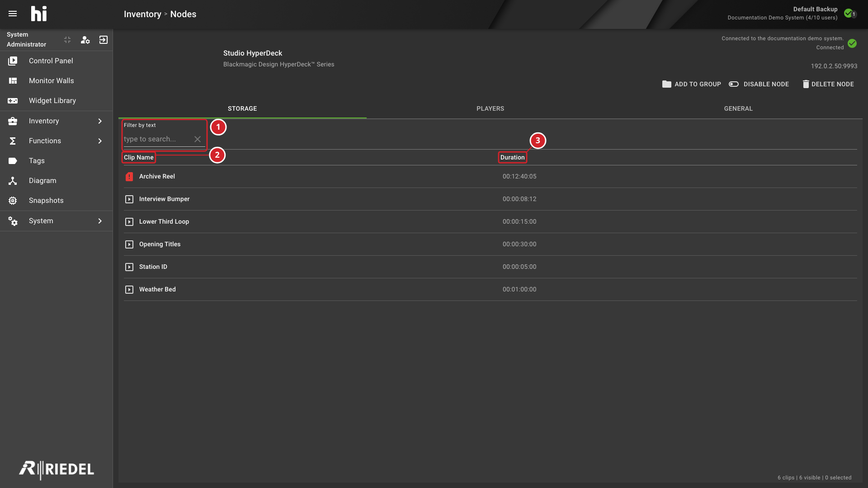Sort by Duration column header

pos(512,157)
